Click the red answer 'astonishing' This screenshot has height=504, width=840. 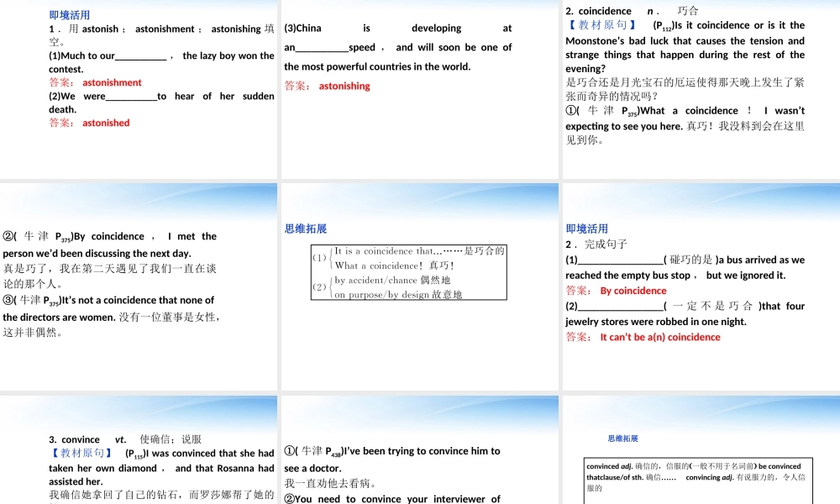point(344,86)
